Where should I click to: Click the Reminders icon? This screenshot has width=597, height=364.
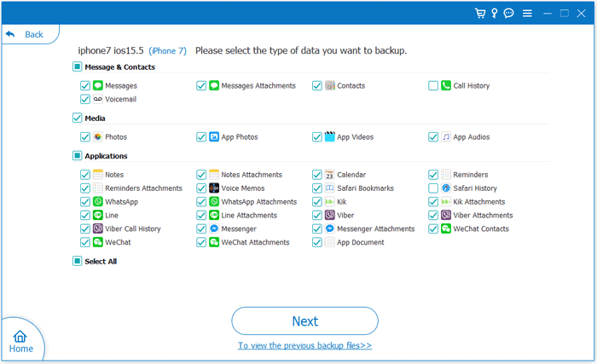tap(446, 175)
